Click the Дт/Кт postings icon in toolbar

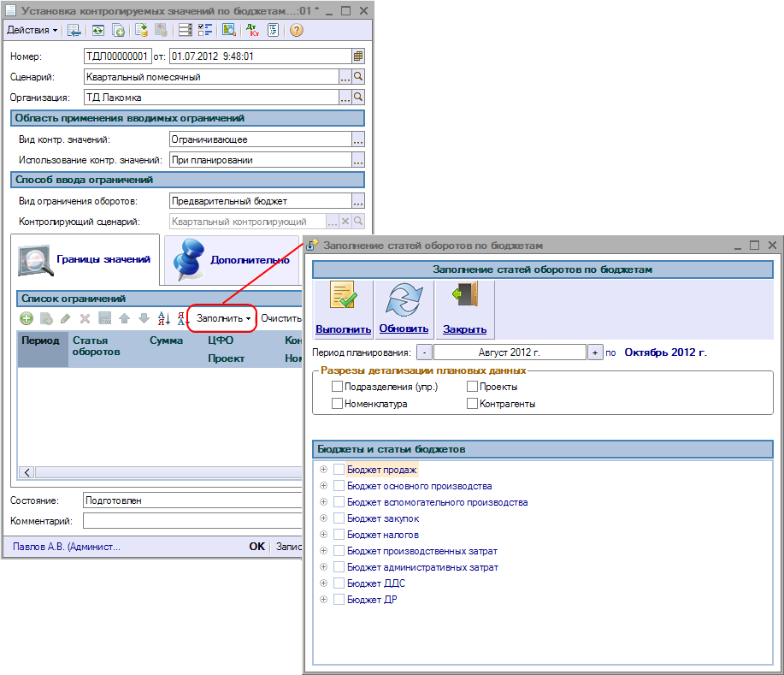[x=251, y=30]
